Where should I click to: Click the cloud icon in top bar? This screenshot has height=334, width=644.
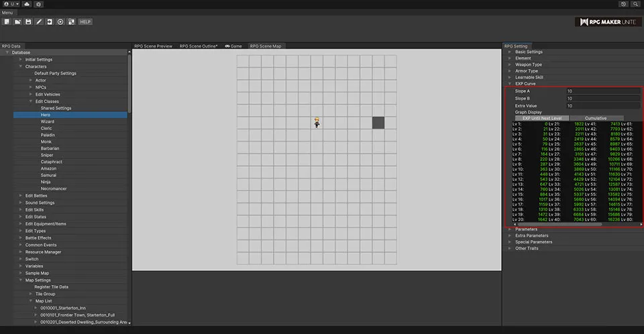(26, 4)
